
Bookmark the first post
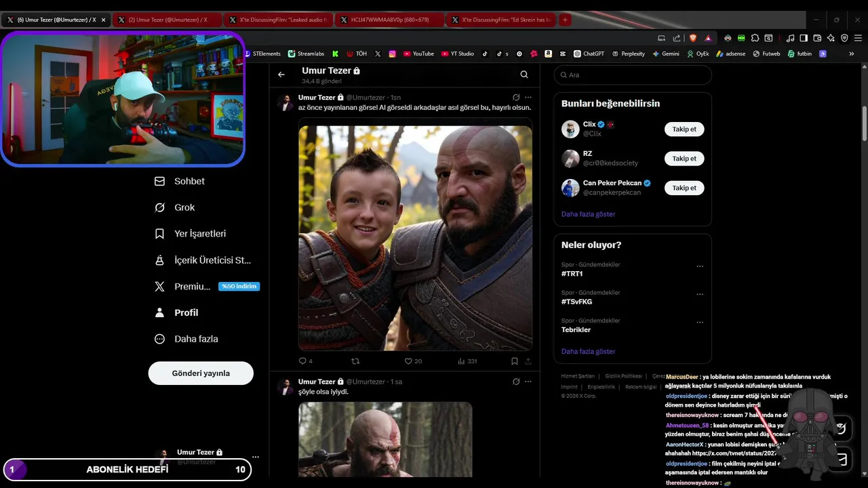(x=515, y=361)
